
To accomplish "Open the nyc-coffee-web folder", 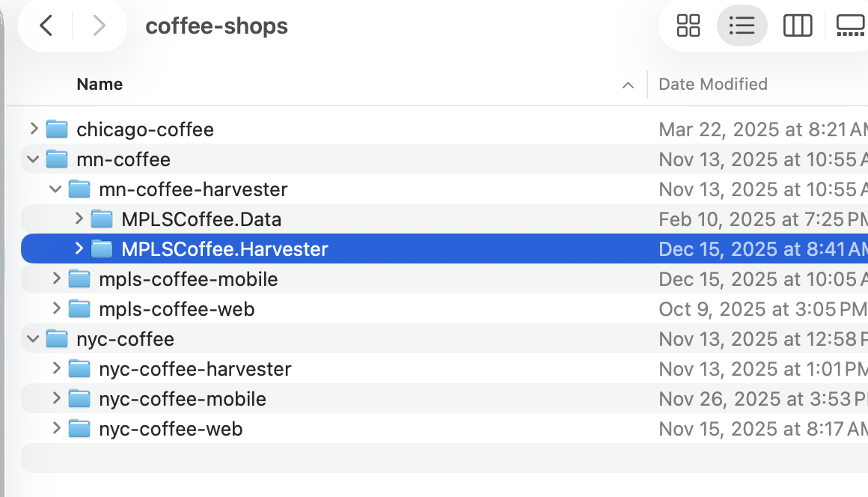I will tap(171, 428).
